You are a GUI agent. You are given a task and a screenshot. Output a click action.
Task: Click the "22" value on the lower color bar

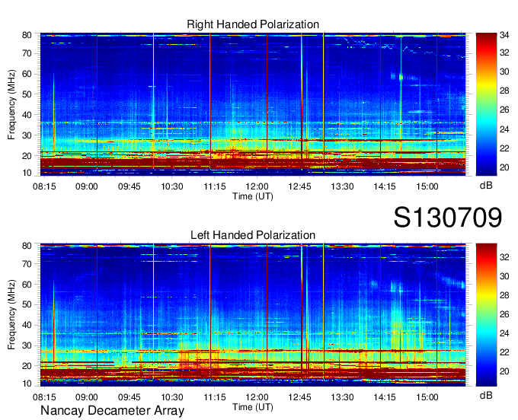pos(504,352)
